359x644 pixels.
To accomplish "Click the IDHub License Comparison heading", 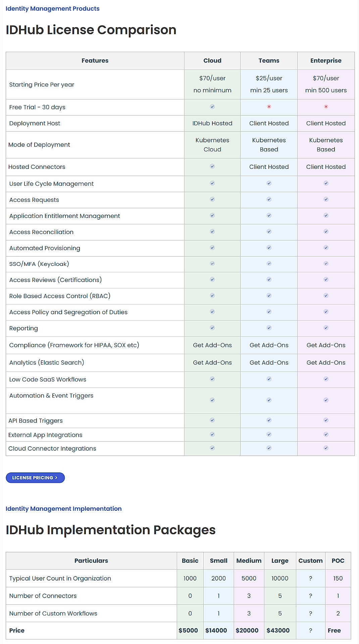I will pyautogui.click(x=91, y=30).
